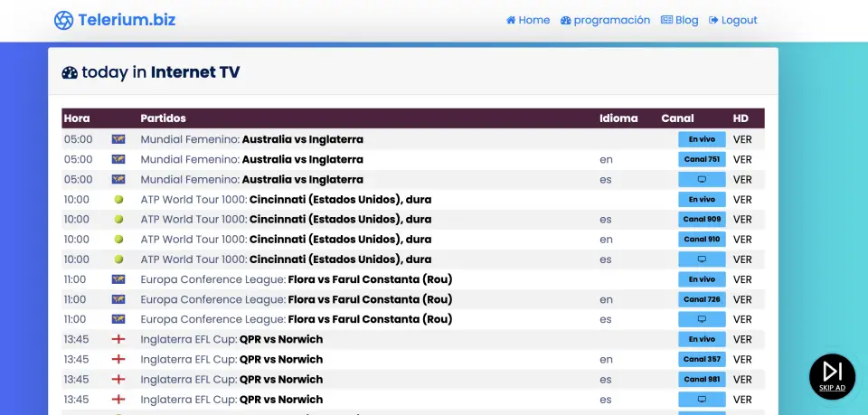Click the tennis ball icon in the Canal 909 row
Viewport: 868px width, 415px height.
[118, 219]
